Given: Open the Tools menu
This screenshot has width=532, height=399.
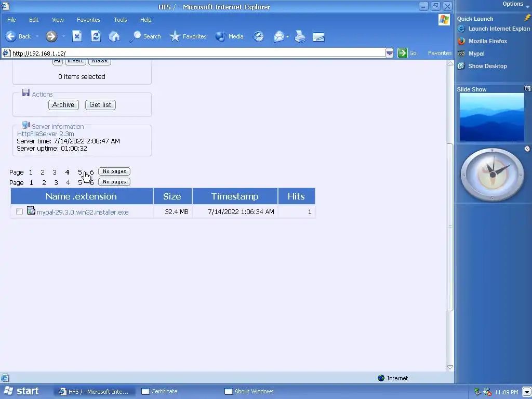Looking at the screenshot, I should pos(120,20).
